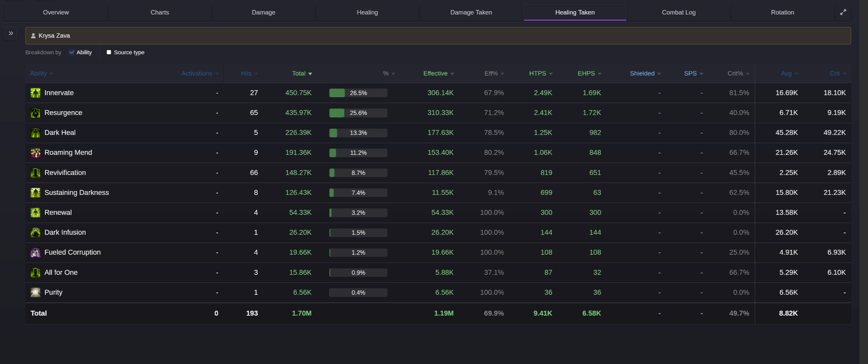Click the Resurgence ability icon

[x=36, y=113]
